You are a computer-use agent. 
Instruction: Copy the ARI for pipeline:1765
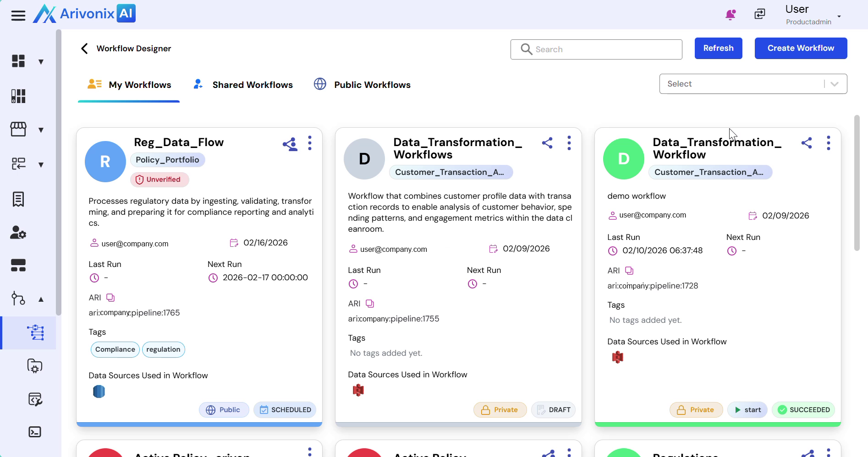click(x=110, y=298)
